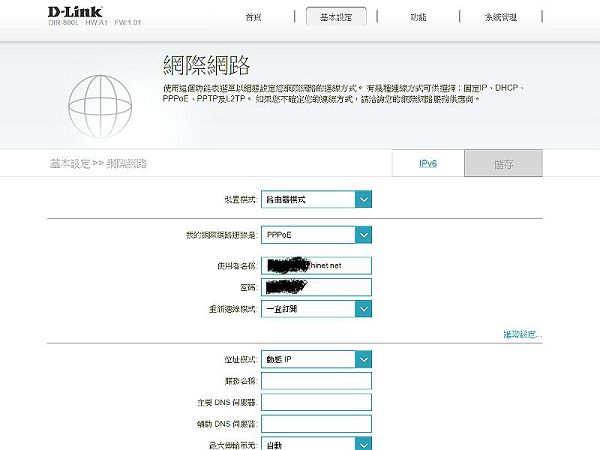Open the MTU 自動 dropdown
This screenshot has width=600, height=450.
(x=316, y=444)
